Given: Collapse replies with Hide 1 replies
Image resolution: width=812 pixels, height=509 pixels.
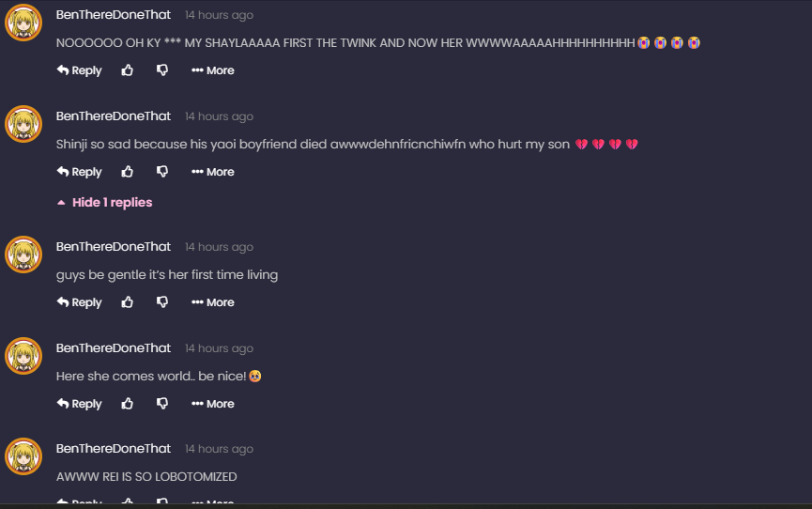Looking at the screenshot, I should 104,202.
